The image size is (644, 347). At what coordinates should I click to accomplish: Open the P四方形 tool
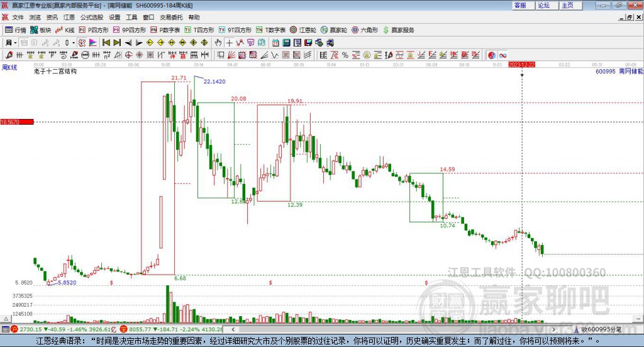point(94,30)
